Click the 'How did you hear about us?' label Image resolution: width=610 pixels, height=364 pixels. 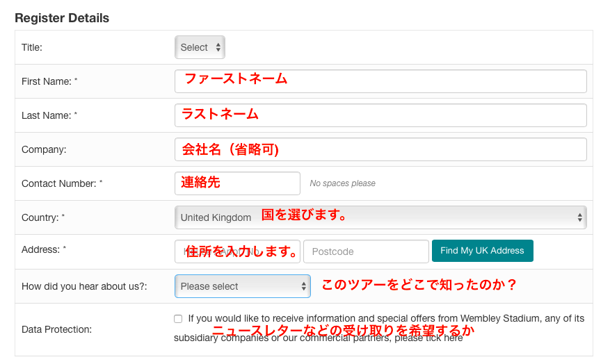(x=84, y=286)
